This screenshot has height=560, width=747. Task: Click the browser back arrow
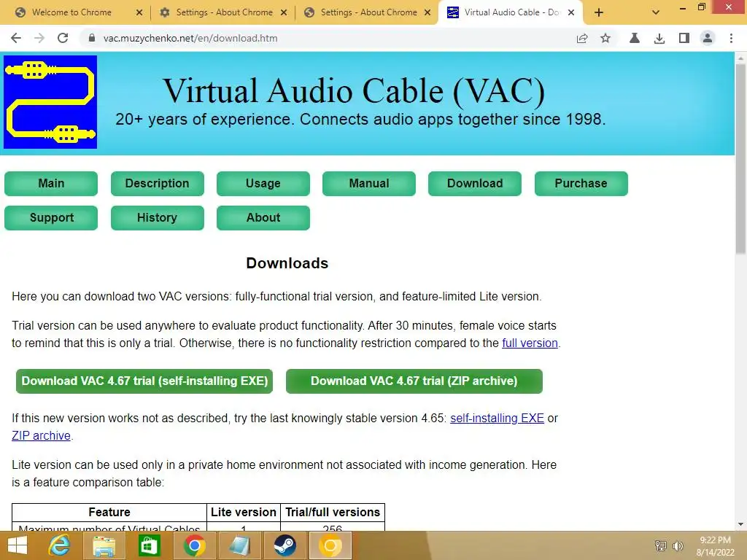16,38
